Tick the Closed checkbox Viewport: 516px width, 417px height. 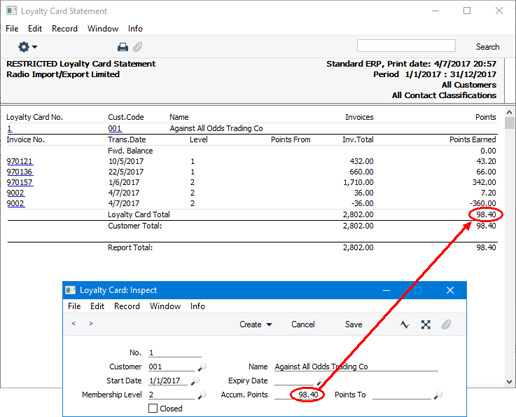(x=153, y=408)
